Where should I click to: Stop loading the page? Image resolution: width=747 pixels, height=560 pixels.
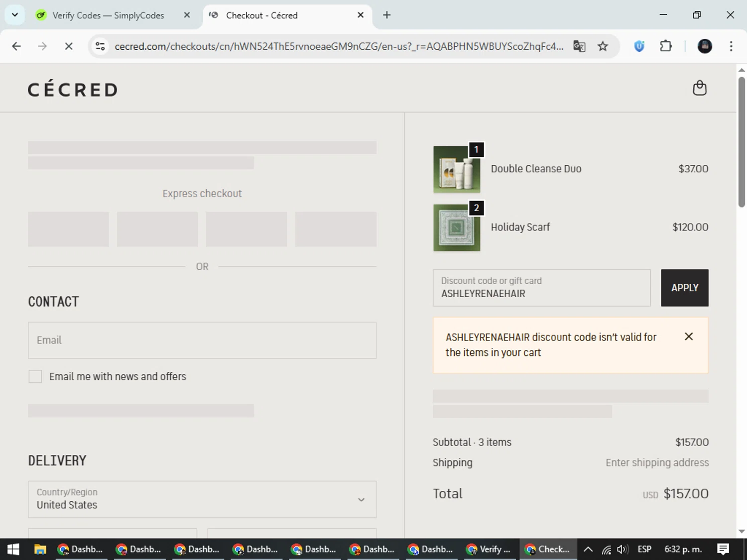tap(69, 46)
